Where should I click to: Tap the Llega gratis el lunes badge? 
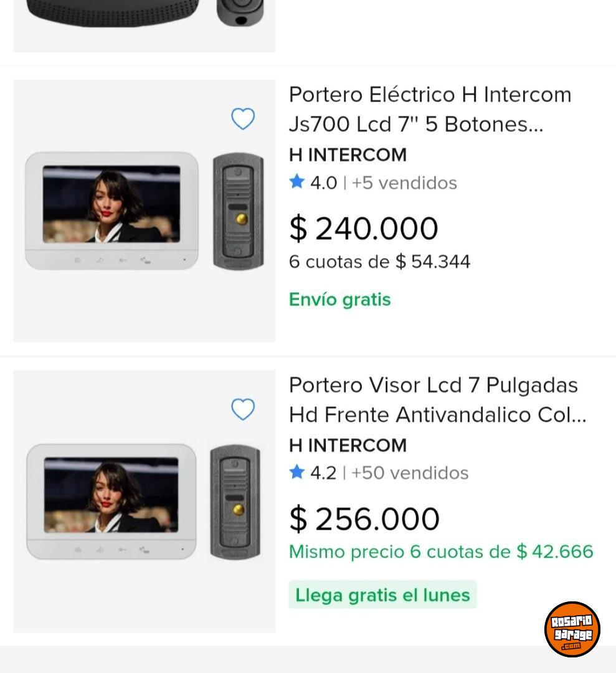tap(382, 595)
